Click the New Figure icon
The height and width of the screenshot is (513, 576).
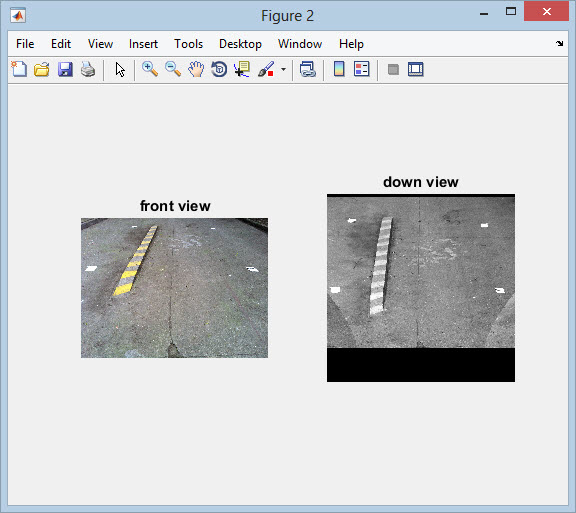click(19, 69)
